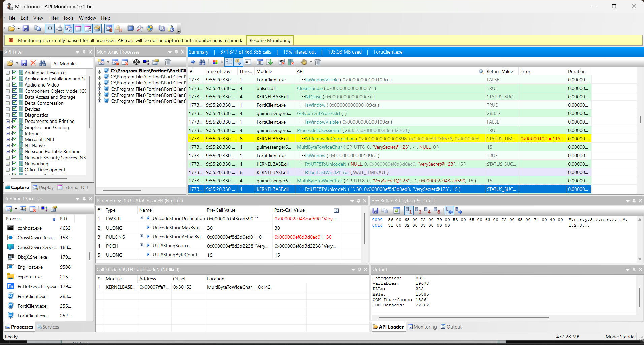Toggle the Audio and Video checkbox
The height and width of the screenshot is (345, 644).
[15, 84]
